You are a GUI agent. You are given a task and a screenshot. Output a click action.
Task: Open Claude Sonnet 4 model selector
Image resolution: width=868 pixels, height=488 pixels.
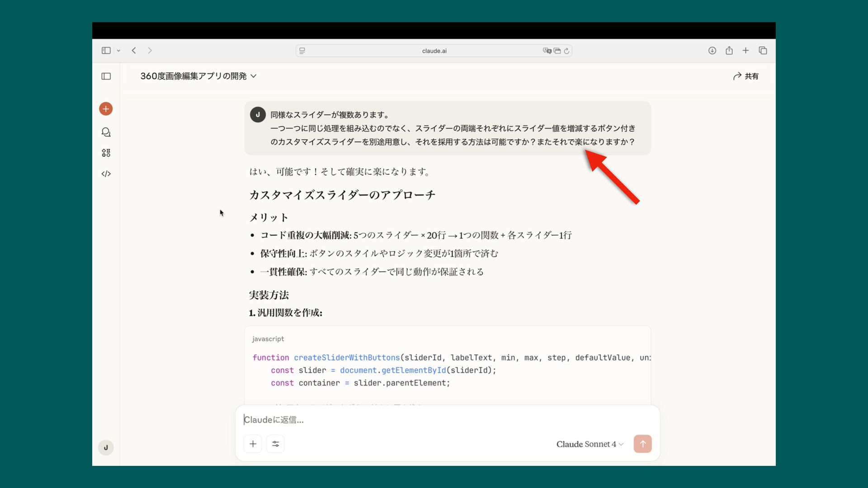click(x=590, y=444)
